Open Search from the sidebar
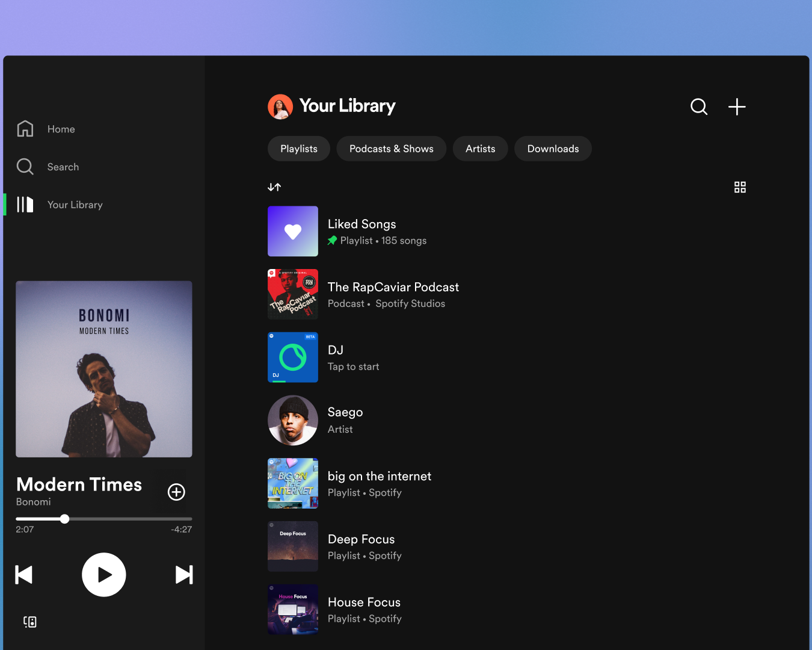The width and height of the screenshot is (812, 650). 63,167
